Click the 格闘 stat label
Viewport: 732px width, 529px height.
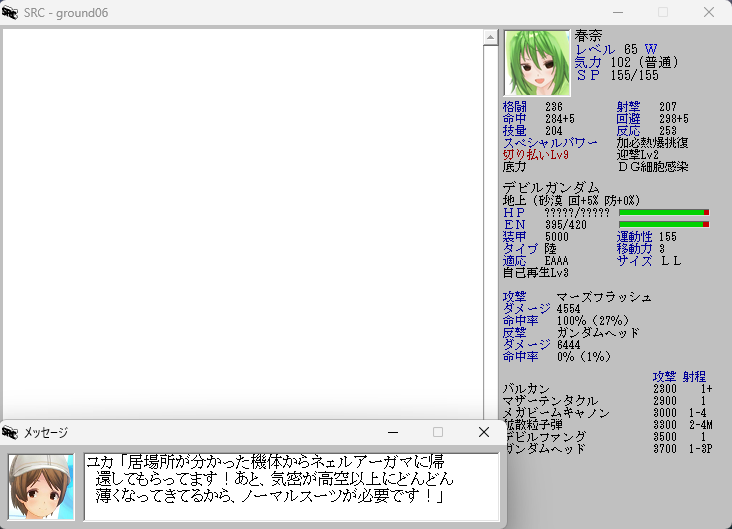coord(514,107)
